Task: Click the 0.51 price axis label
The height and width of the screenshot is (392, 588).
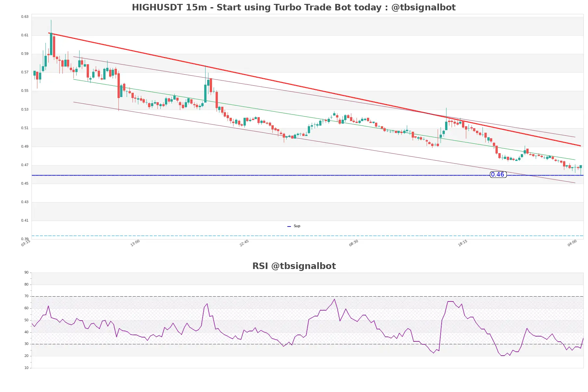Action: pyautogui.click(x=25, y=128)
